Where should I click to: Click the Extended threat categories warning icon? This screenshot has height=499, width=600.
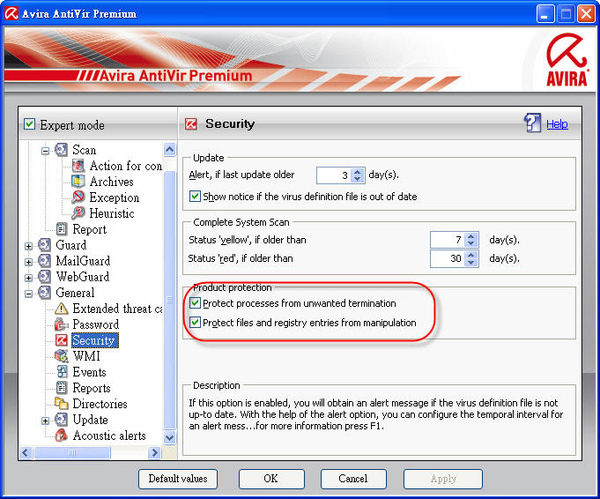[x=61, y=308]
